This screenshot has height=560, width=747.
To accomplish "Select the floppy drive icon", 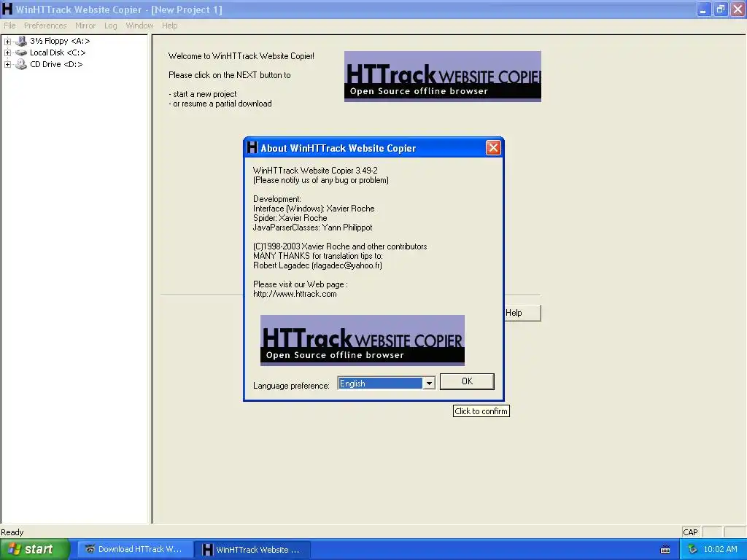I will point(21,41).
